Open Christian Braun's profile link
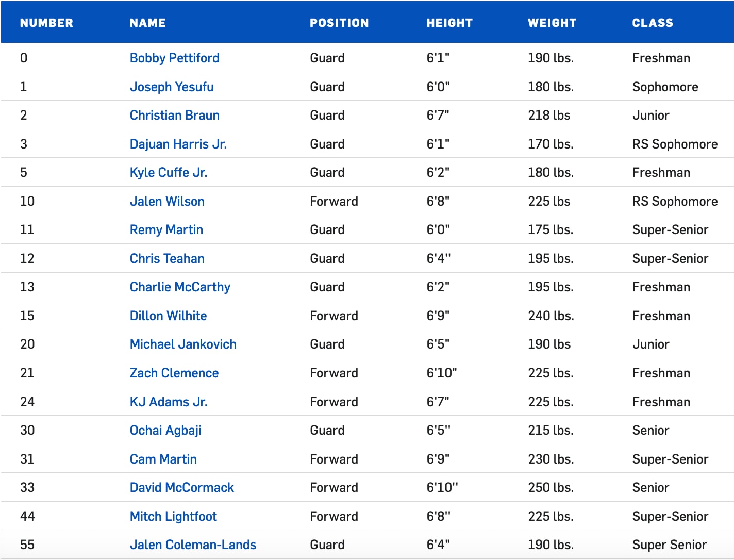 coord(174,115)
